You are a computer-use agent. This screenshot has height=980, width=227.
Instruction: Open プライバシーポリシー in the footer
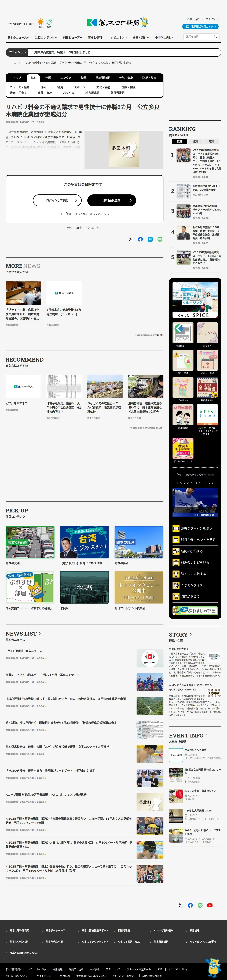click(124, 976)
